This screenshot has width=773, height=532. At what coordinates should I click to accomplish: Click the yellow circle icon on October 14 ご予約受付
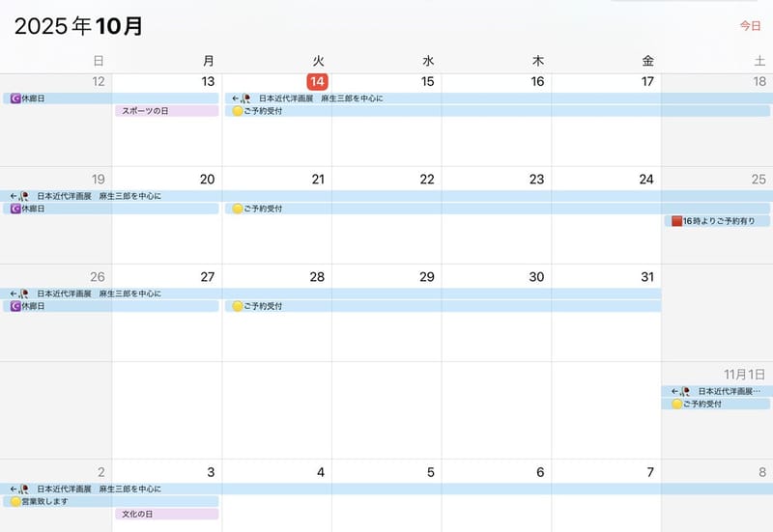tap(237, 111)
